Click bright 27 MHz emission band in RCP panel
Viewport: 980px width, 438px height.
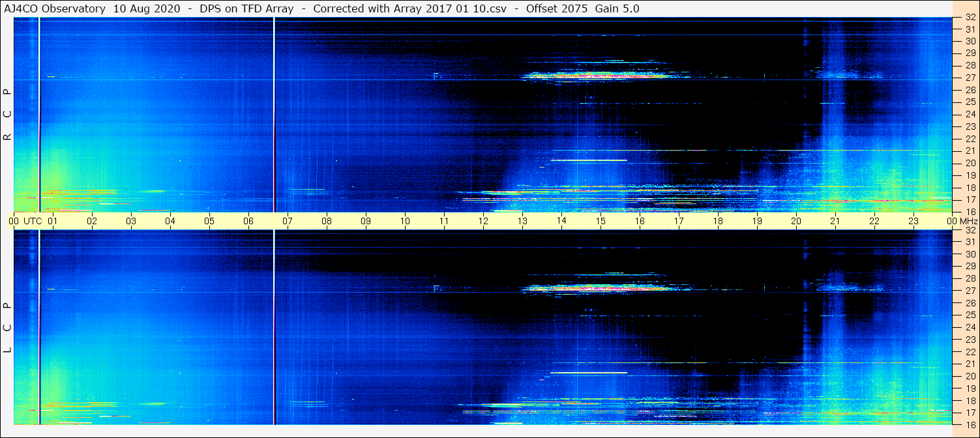pos(600,76)
